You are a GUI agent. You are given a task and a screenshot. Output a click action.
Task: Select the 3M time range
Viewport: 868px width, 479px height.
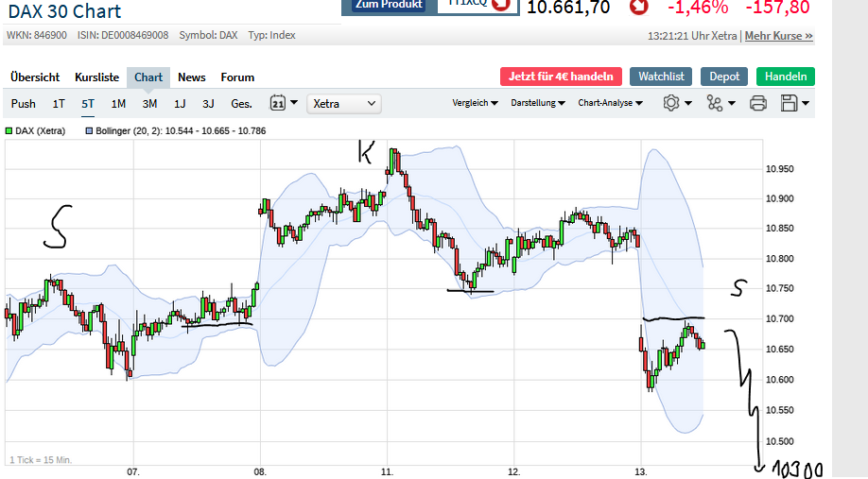point(149,103)
